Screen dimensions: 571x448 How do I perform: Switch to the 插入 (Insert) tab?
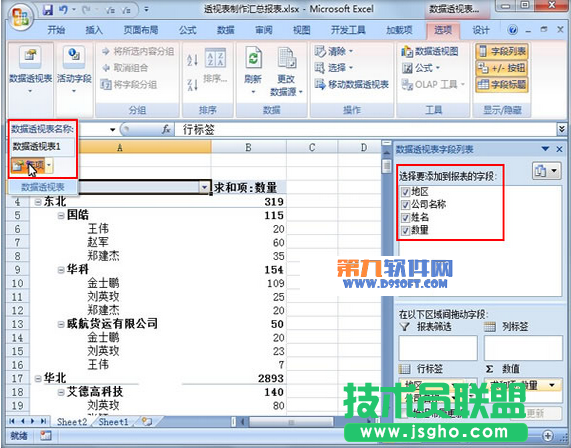tap(94, 30)
